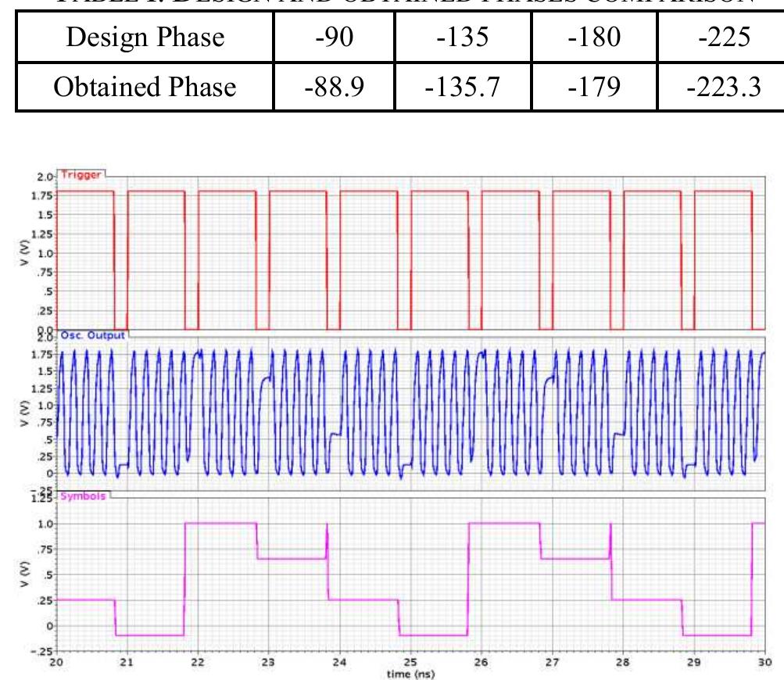Select the -225 design phase cell
The height and width of the screenshot is (680, 784).
(721, 38)
